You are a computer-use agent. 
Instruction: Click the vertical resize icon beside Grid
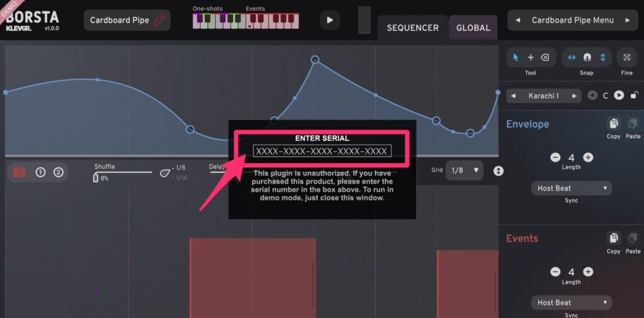pyautogui.click(x=498, y=170)
